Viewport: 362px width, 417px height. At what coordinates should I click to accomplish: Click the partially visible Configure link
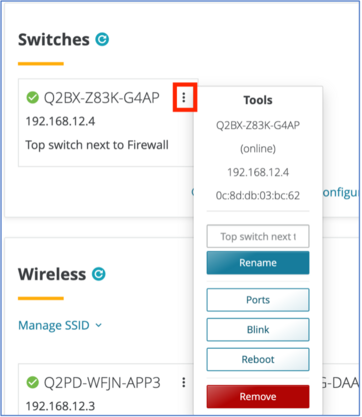tap(341, 193)
